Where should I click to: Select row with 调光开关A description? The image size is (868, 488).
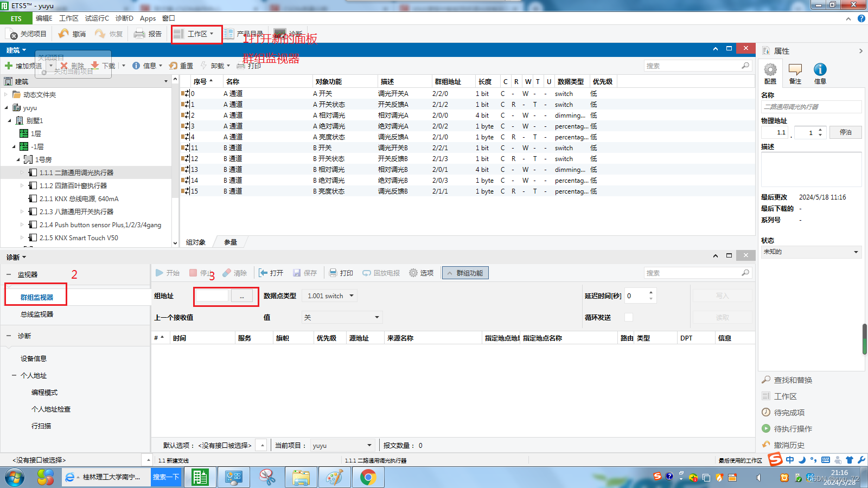[468, 93]
